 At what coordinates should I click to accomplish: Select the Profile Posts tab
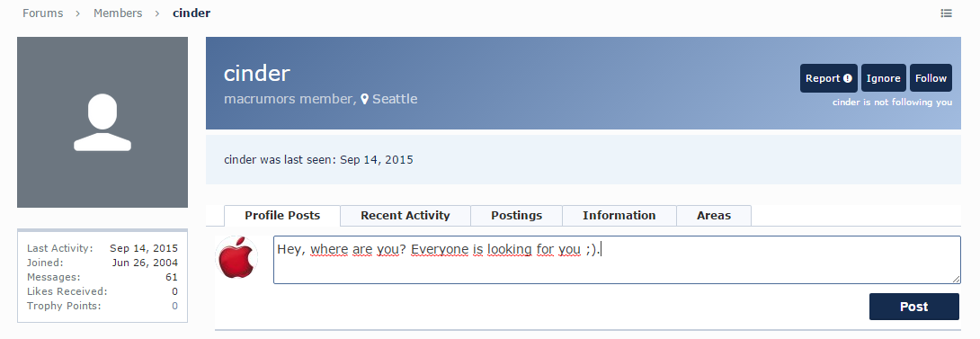pyautogui.click(x=282, y=216)
